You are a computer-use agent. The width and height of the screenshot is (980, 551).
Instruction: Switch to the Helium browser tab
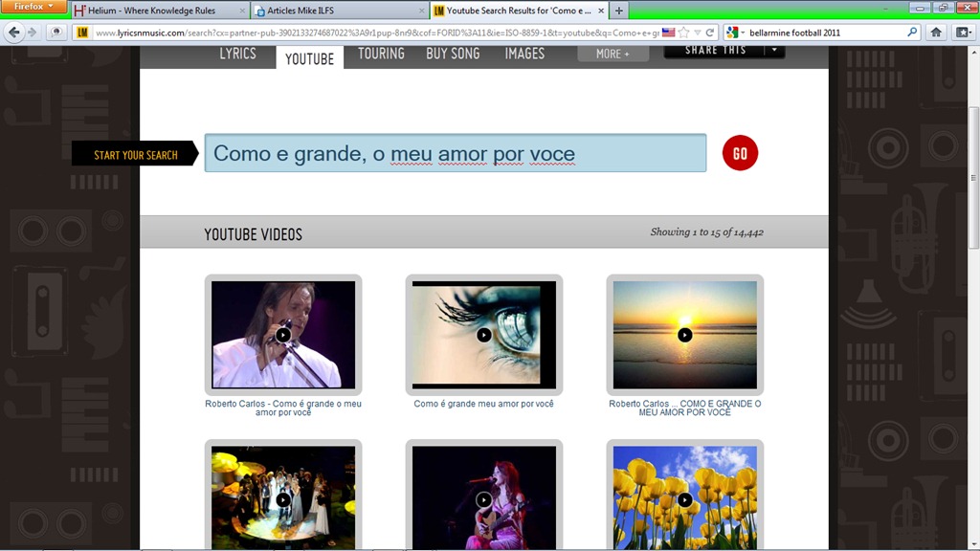coord(158,11)
